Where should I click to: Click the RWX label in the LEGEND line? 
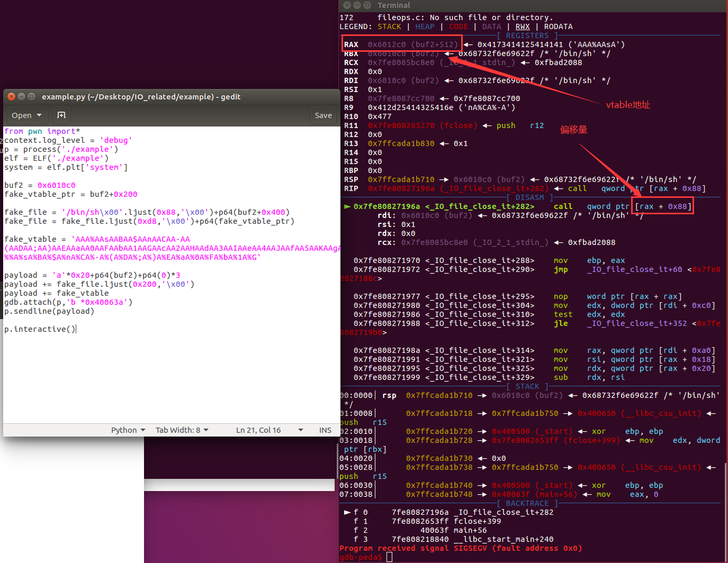point(523,26)
